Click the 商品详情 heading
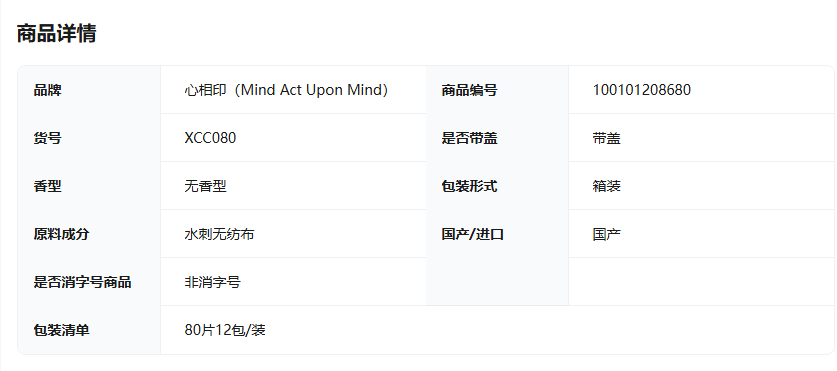 57,34
